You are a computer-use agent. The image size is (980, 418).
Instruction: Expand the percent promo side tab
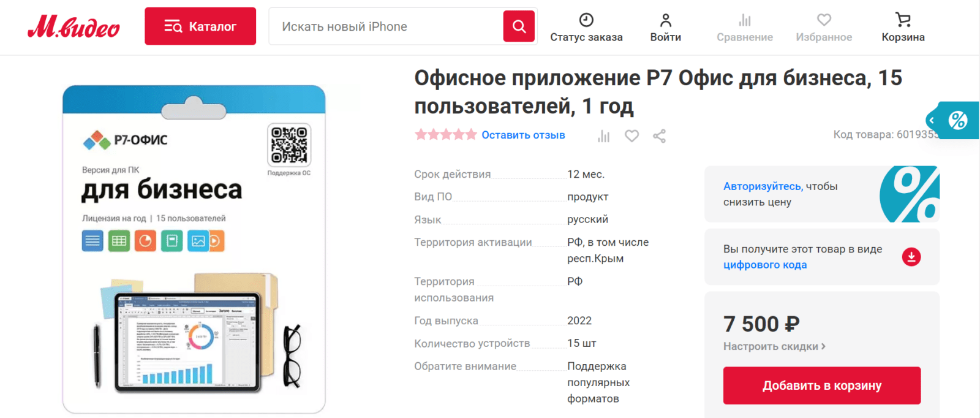pyautogui.click(x=952, y=120)
